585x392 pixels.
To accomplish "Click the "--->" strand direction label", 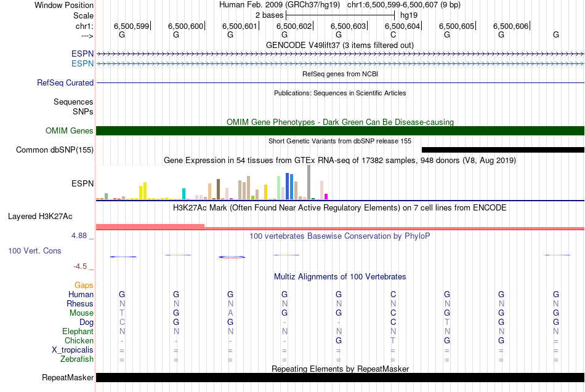I will 87,36.
